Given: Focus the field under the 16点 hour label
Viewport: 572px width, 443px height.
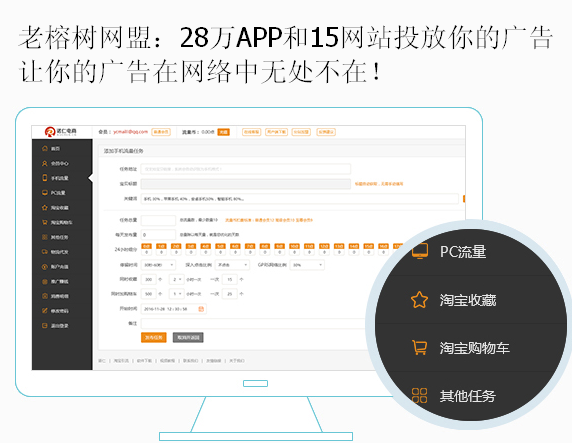Looking at the screenshot, I should click(383, 252).
